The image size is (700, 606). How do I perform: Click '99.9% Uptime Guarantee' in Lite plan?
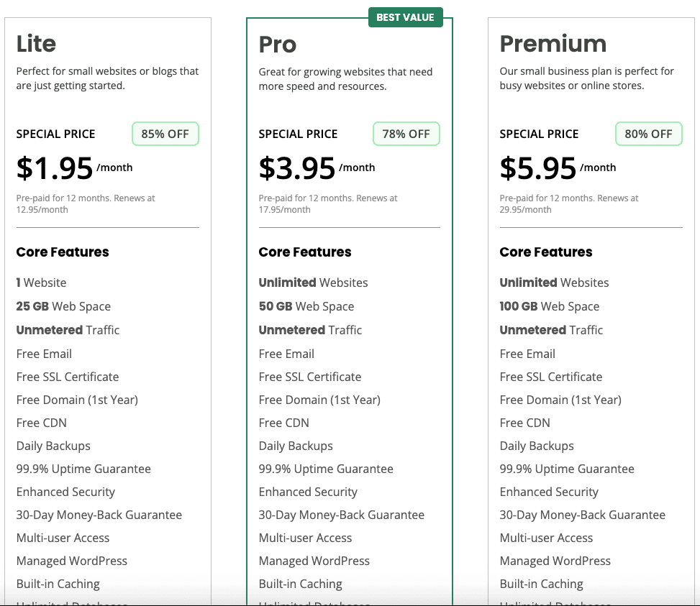click(83, 469)
